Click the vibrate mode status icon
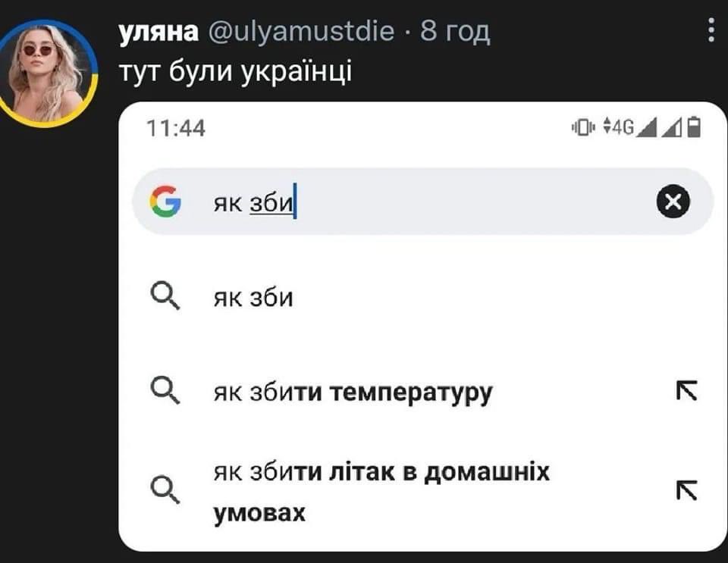 click(583, 127)
